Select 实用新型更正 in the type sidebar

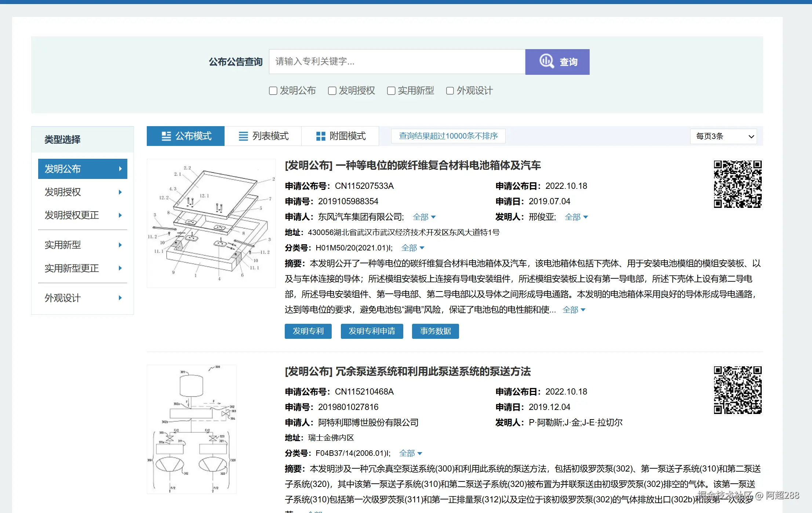coord(83,268)
